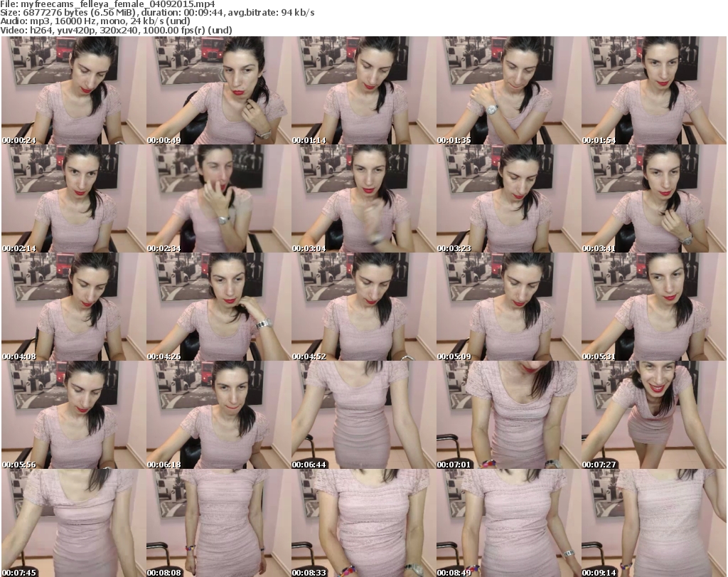Open the frame stamped 00:08:08

219,523
